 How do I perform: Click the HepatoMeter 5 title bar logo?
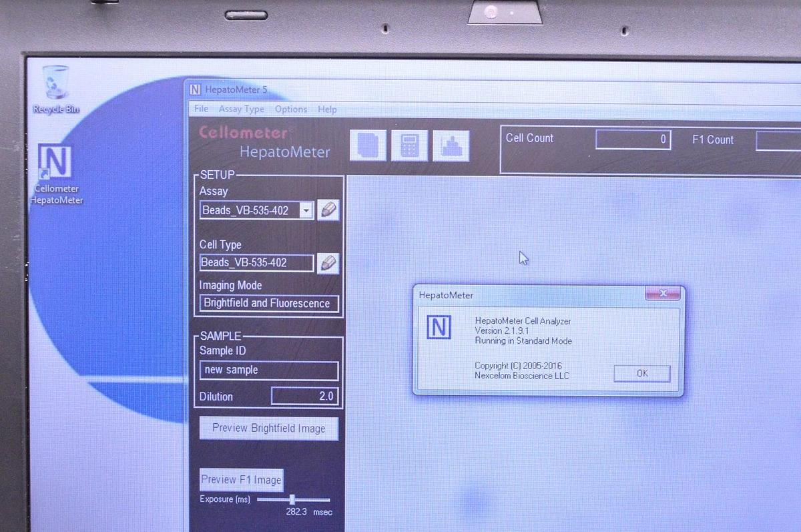[195, 90]
